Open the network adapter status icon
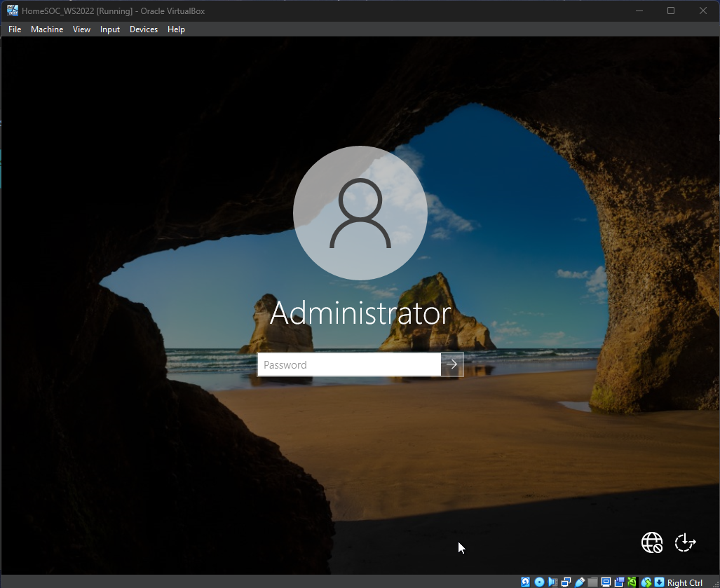720x588 pixels. [x=566, y=582]
